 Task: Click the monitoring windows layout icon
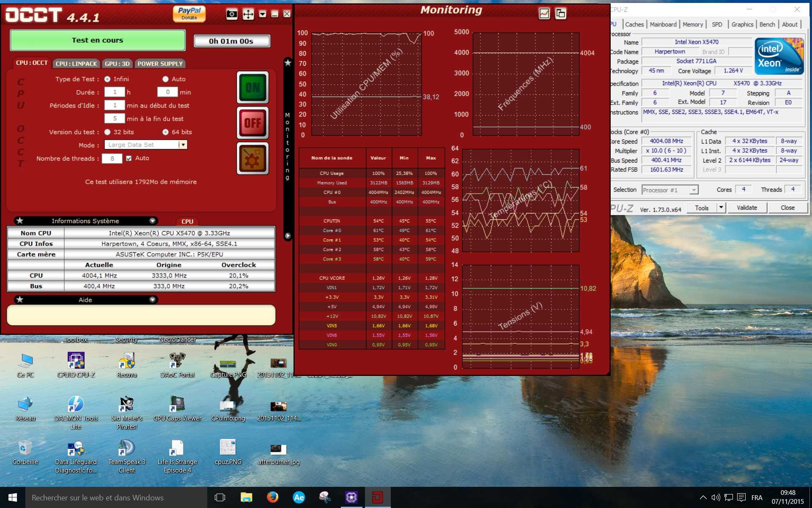pyautogui.click(x=560, y=14)
